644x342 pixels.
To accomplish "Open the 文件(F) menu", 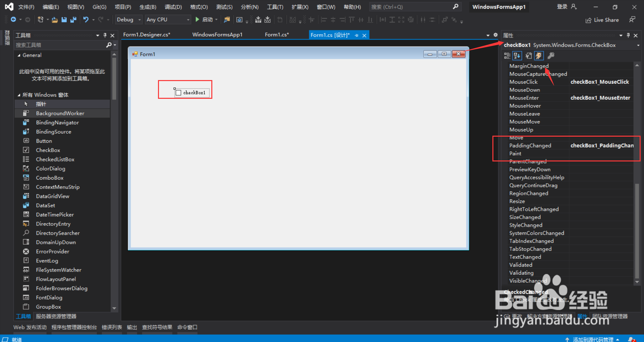I will click(26, 7).
